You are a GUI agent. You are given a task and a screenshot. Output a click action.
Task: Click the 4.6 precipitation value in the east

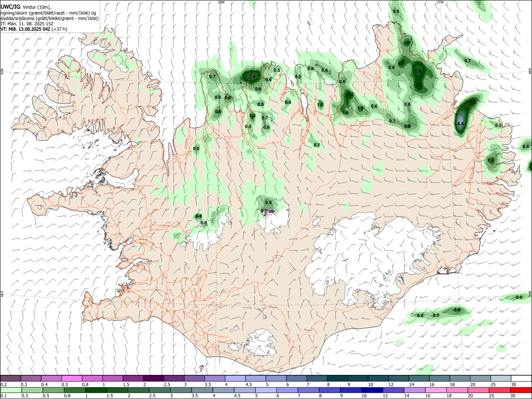[460, 124]
